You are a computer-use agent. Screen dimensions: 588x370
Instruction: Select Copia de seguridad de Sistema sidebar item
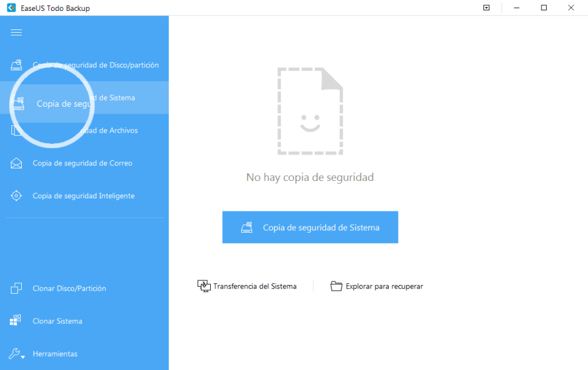pos(84,98)
